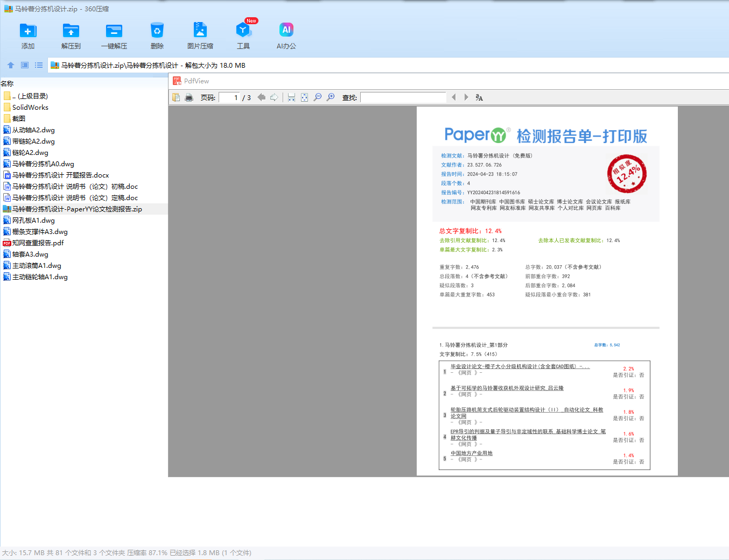729x560 pixels.
Task: Switch to list view mode icon
Action: (x=39, y=65)
